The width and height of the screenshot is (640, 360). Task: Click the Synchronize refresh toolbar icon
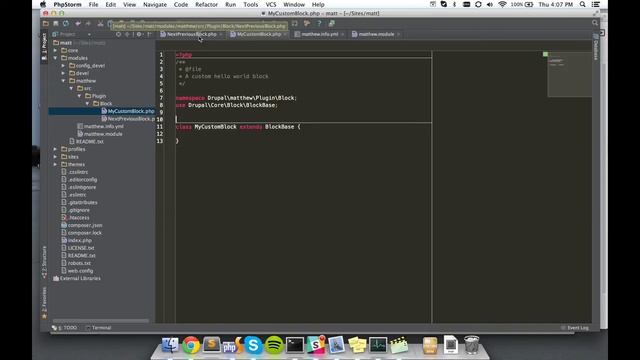[66, 24]
